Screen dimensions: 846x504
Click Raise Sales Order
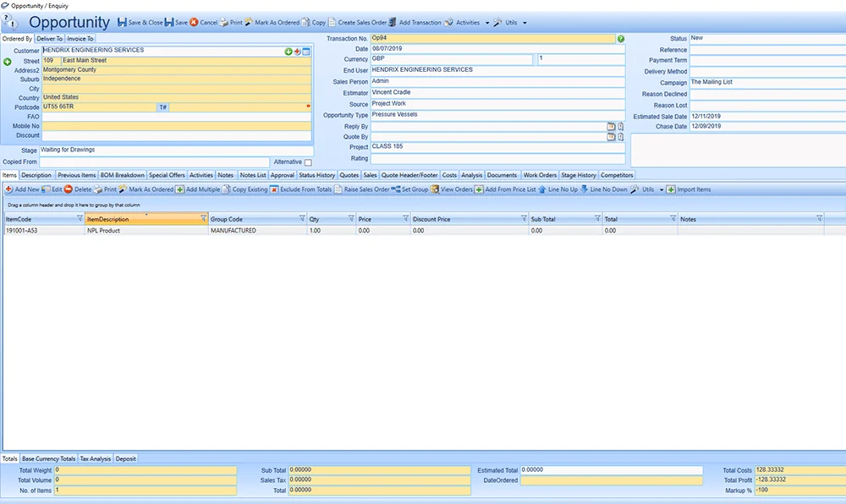pyautogui.click(x=362, y=189)
